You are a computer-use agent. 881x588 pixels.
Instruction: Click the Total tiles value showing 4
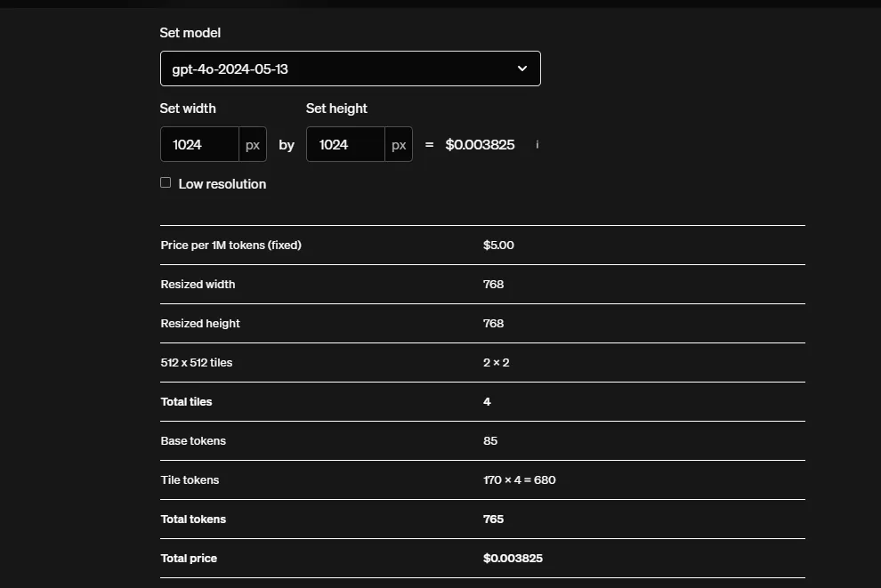(x=487, y=401)
